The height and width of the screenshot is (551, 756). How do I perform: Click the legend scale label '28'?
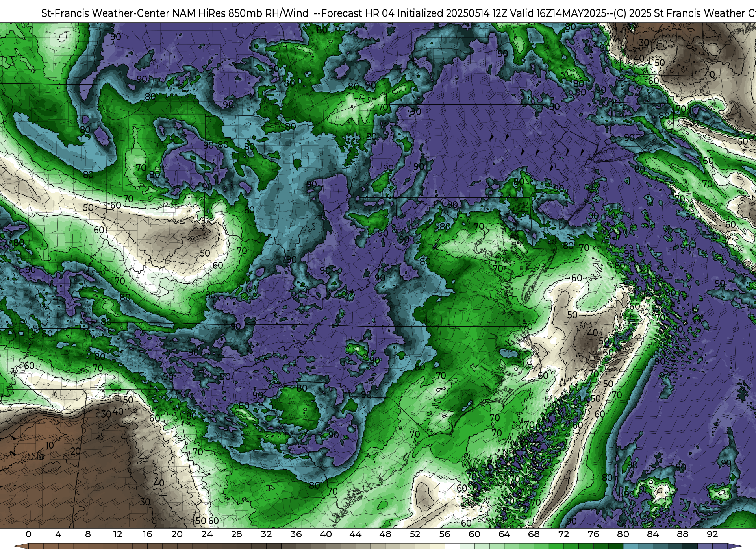[x=237, y=534]
